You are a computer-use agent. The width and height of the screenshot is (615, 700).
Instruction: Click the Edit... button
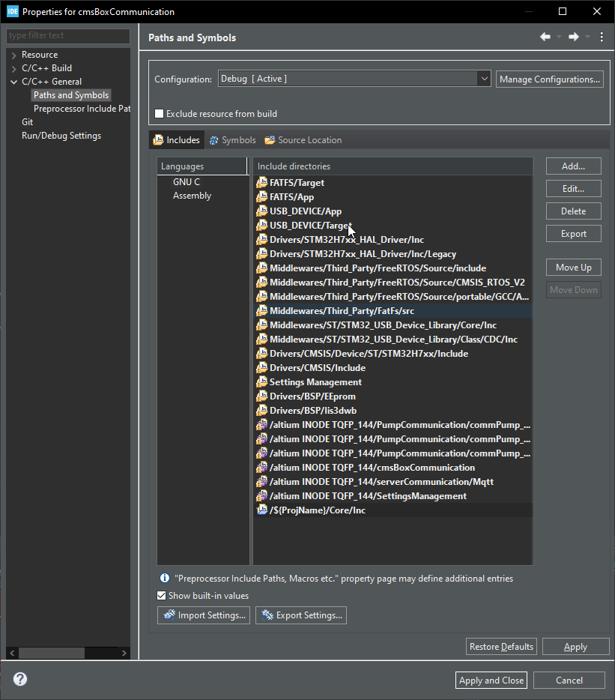[x=574, y=188]
